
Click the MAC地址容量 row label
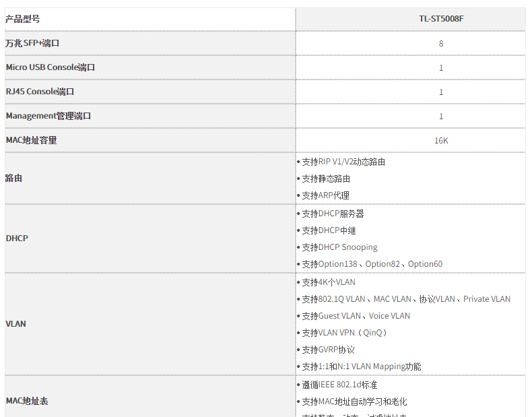(x=31, y=140)
